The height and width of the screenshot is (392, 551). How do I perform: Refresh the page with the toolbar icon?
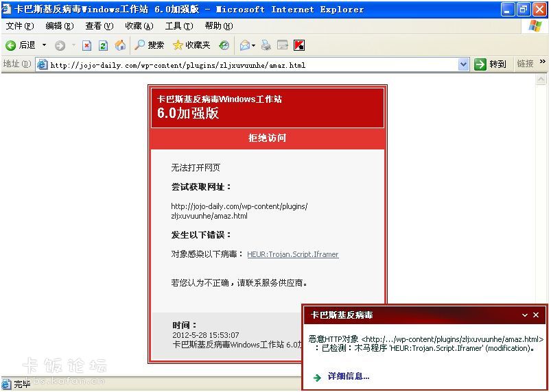(103, 45)
